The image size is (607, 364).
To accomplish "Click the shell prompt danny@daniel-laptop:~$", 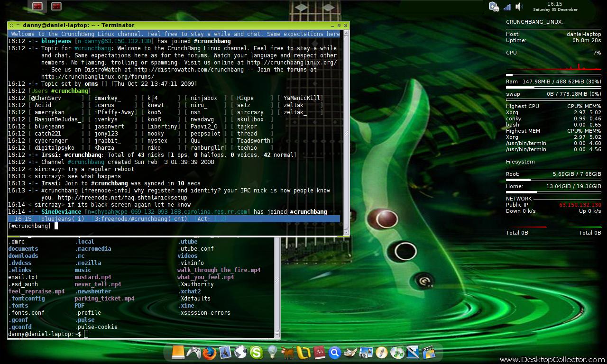I will (x=45, y=334).
